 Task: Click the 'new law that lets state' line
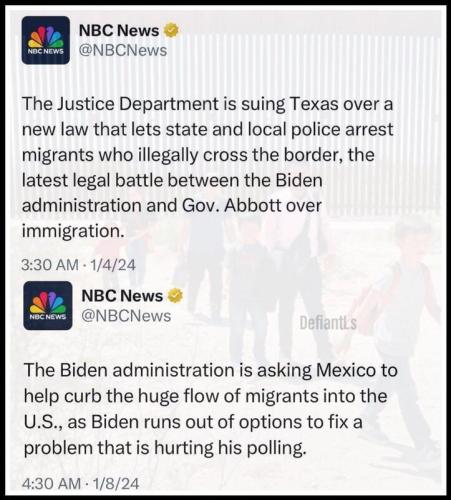pyautogui.click(x=208, y=130)
